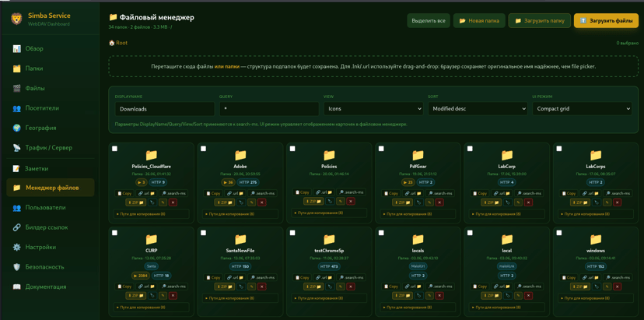Click red delete icon on windows card
The image size is (644, 320).
click(618, 287)
